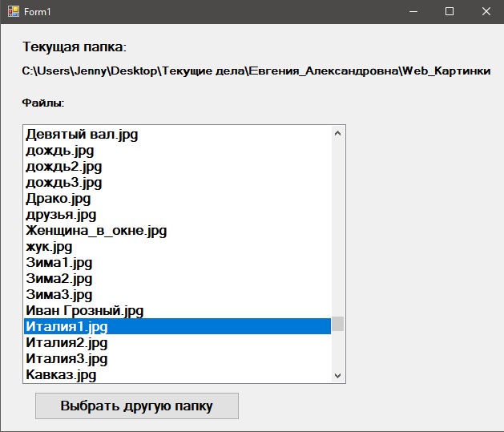Select the file "Италия2.jpg"
This screenshot has height=432, width=504.
coord(67,343)
